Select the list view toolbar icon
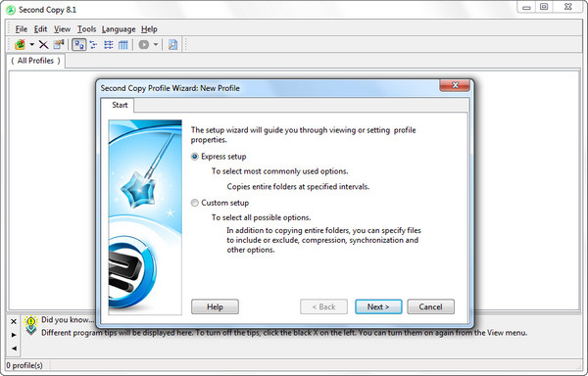Image resolution: width=588 pixels, height=376 pixels. 109,45
